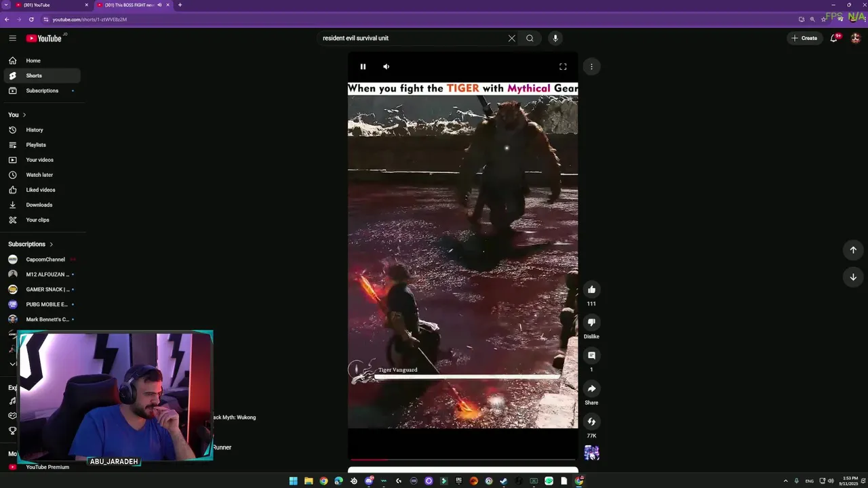Go to next Short with down arrow
Image resolution: width=868 pixels, height=488 pixels.
853,277
